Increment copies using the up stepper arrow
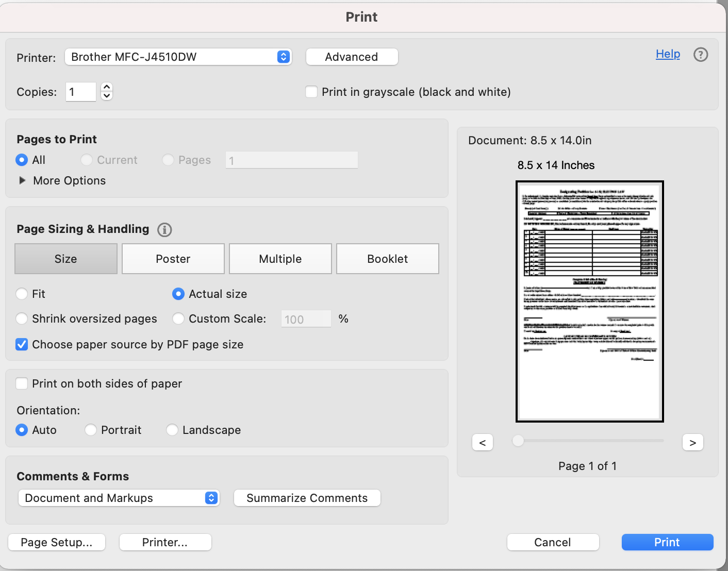 coord(106,88)
